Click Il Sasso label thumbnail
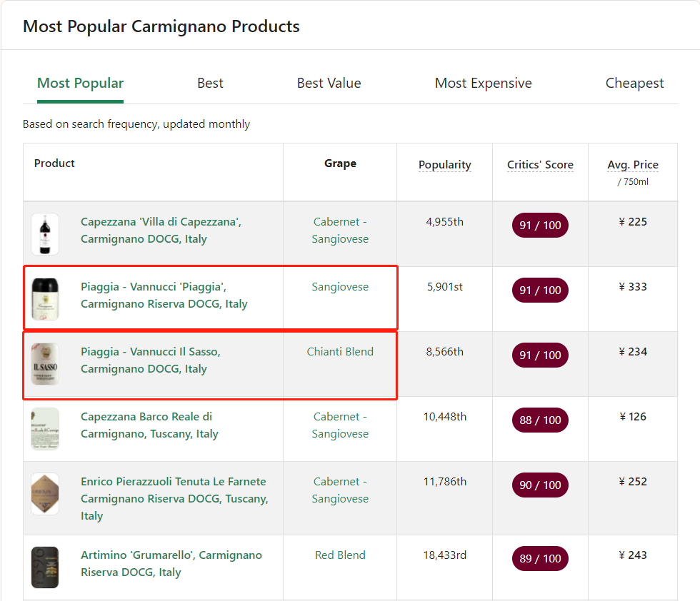700x601 pixels. 45,364
